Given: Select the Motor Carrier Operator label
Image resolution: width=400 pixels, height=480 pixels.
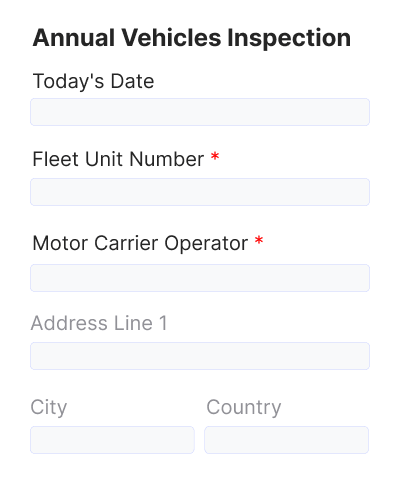Looking at the screenshot, I should [140, 243].
